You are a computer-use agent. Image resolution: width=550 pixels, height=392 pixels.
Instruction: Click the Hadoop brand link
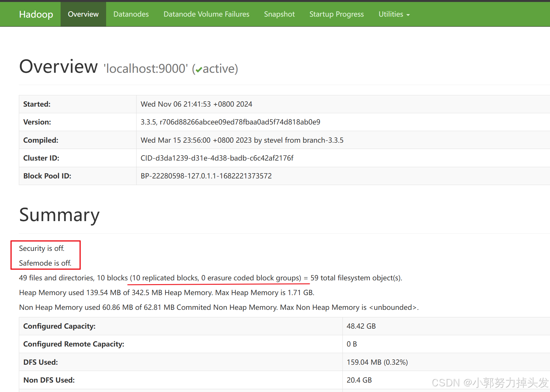point(36,14)
